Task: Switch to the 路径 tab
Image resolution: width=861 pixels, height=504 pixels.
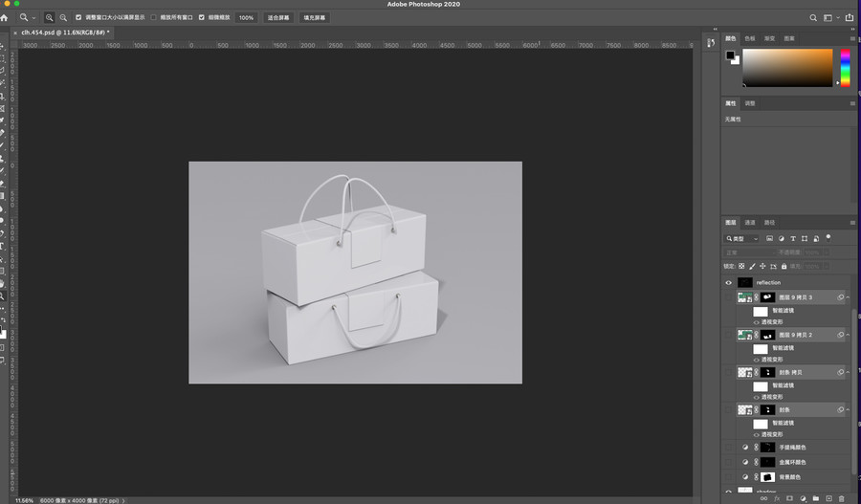Action: 770,222
